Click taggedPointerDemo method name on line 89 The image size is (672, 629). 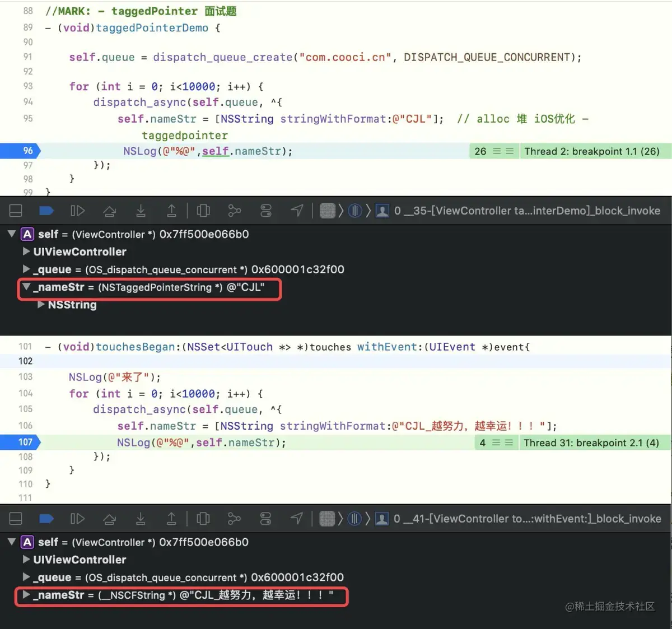pyautogui.click(x=152, y=27)
